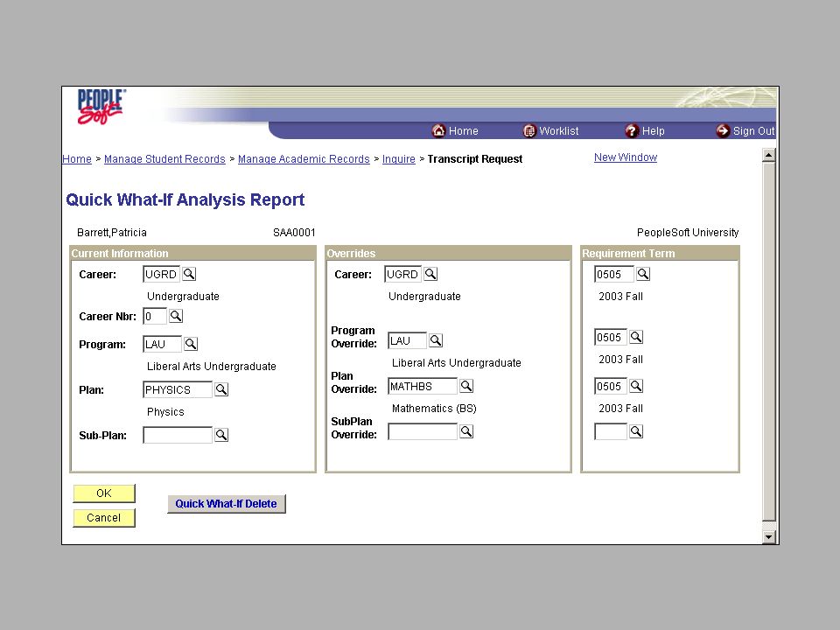Image resolution: width=840 pixels, height=630 pixels.
Task: Open lookup for Current Information Program
Action: [x=191, y=344]
